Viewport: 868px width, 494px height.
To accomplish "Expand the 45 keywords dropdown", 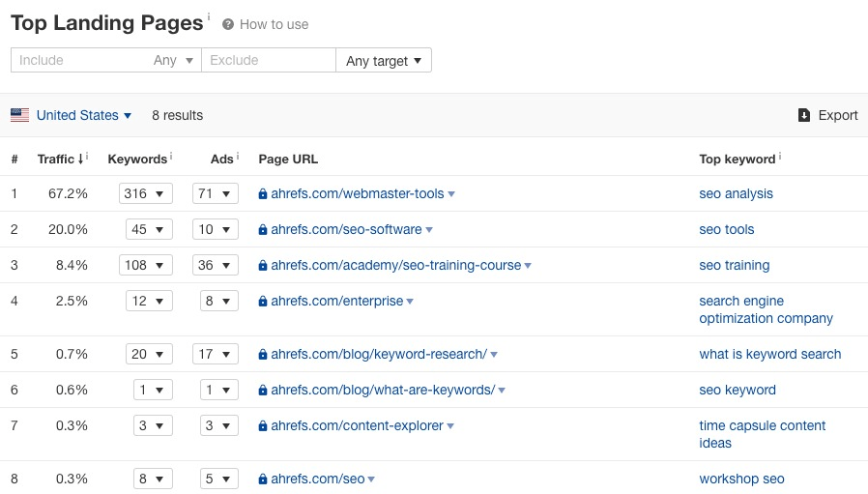I will click(x=149, y=229).
